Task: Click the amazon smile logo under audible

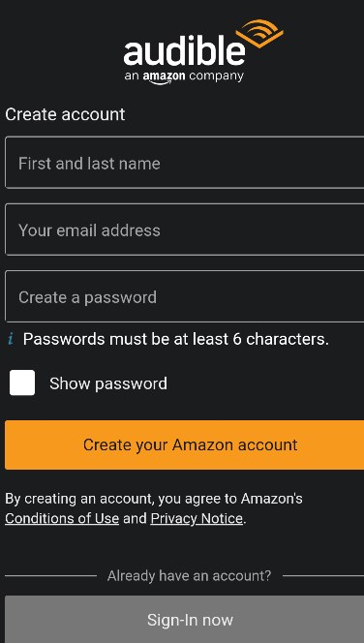Action: [164, 77]
